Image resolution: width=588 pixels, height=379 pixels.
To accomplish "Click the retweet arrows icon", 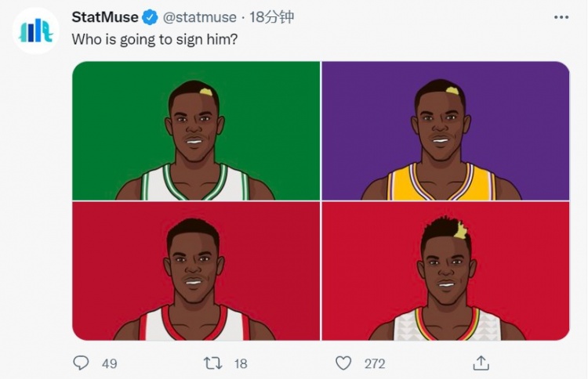I will (212, 363).
